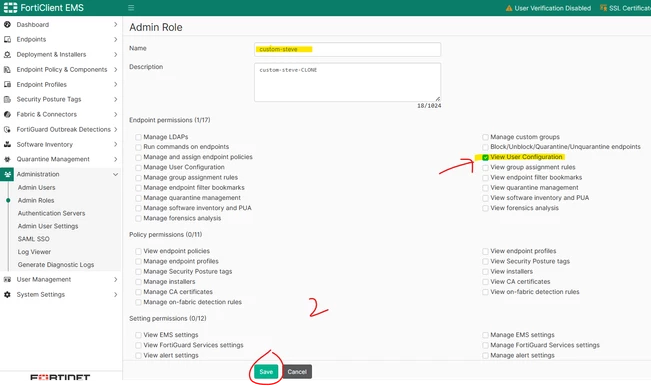651x386 pixels.
Task: Click the User Management sidebar icon
Action: click(7, 279)
